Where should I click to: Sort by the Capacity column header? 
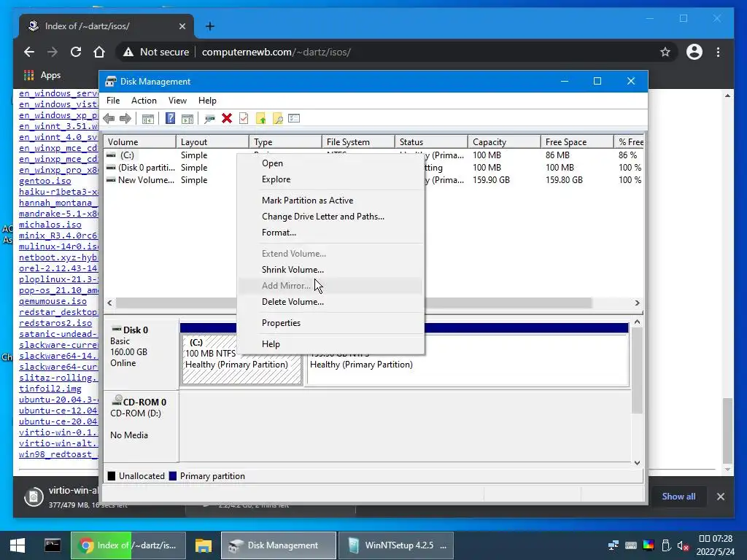coord(504,142)
